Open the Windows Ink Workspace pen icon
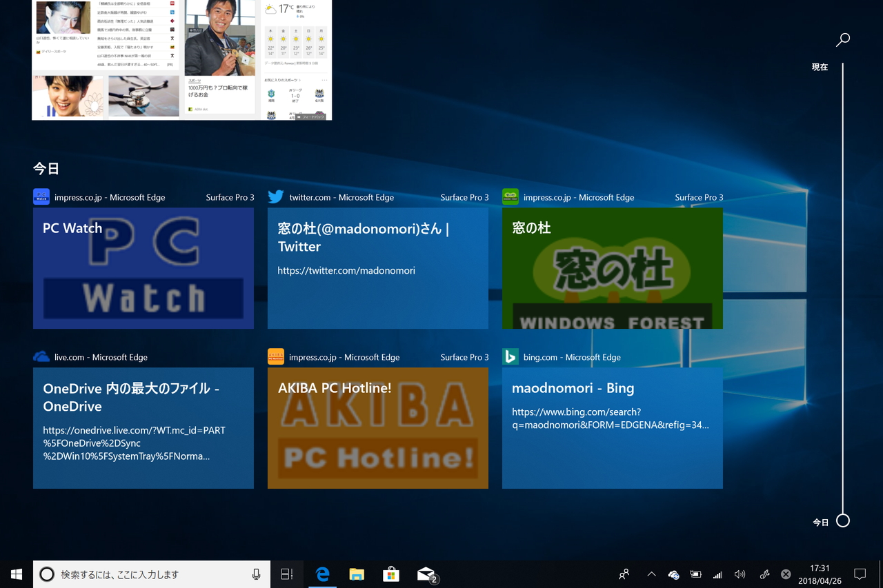The width and height of the screenshot is (883, 588). coord(764,574)
